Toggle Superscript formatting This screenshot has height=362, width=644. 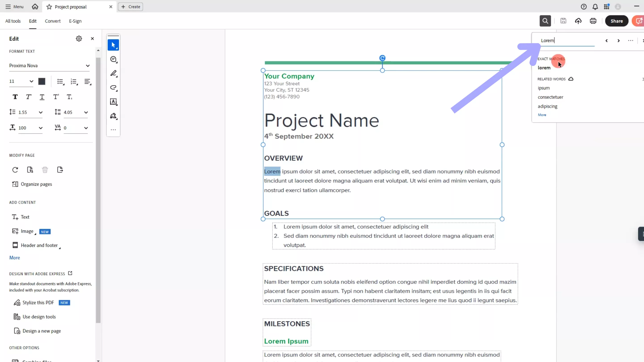(x=56, y=97)
